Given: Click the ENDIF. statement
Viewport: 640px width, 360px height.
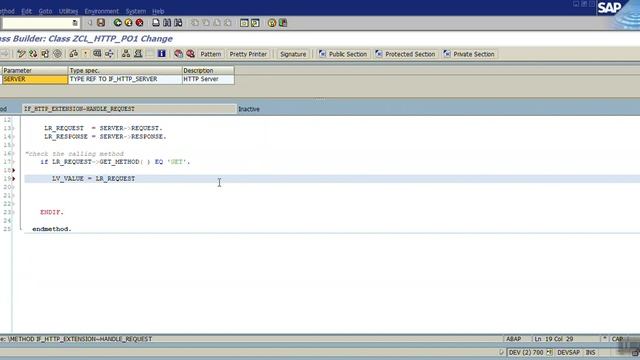Looking at the screenshot, I should (x=52, y=212).
